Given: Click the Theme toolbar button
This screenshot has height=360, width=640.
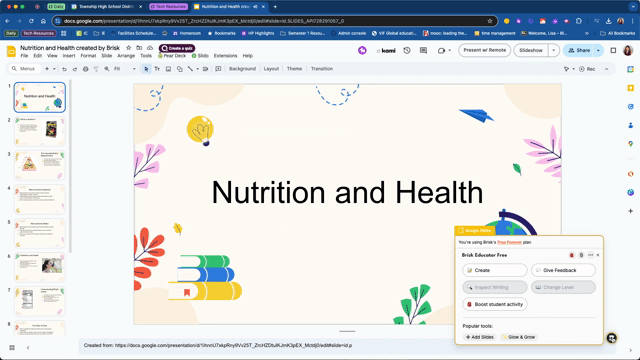Looking at the screenshot, I should [294, 69].
